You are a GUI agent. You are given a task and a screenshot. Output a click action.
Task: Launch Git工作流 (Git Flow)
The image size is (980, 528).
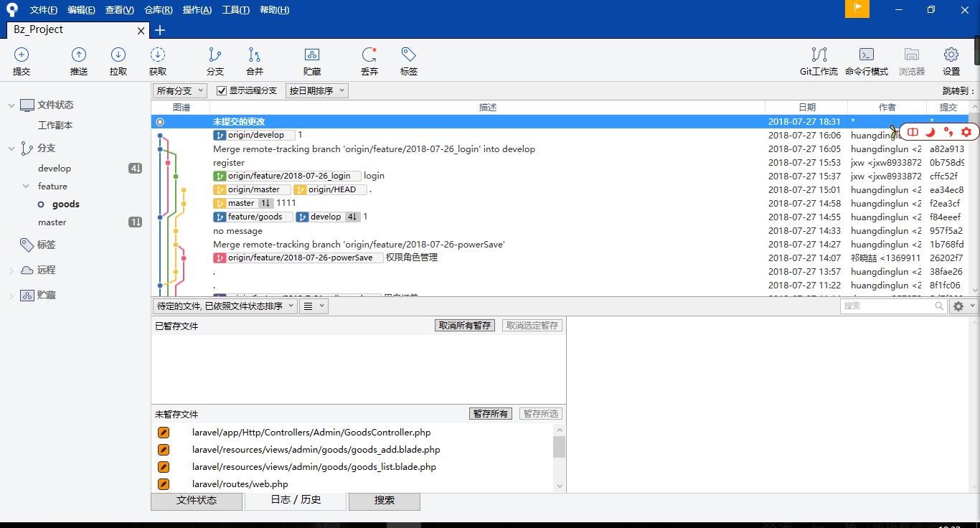pyautogui.click(x=818, y=60)
